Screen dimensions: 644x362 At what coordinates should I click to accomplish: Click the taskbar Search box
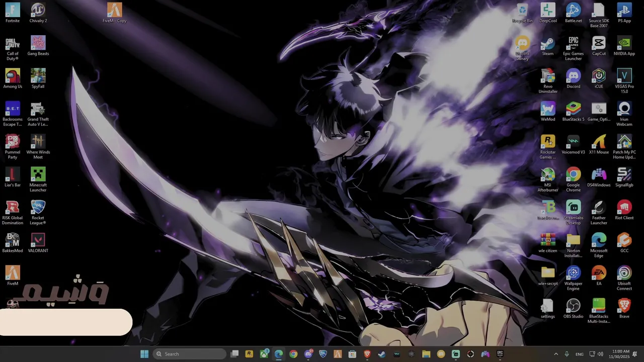189,354
